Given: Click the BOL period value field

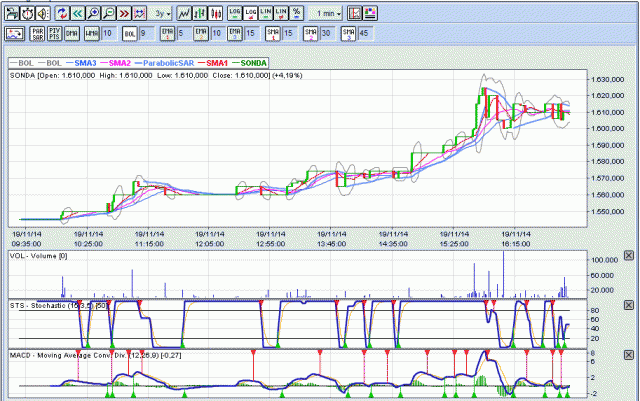Looking at the screenshot, I should coord(146,33).
